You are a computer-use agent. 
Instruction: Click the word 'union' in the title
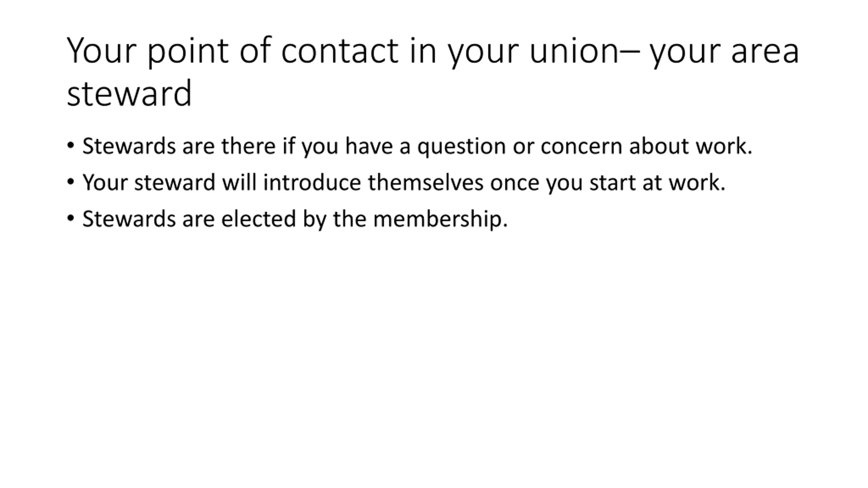574,51
